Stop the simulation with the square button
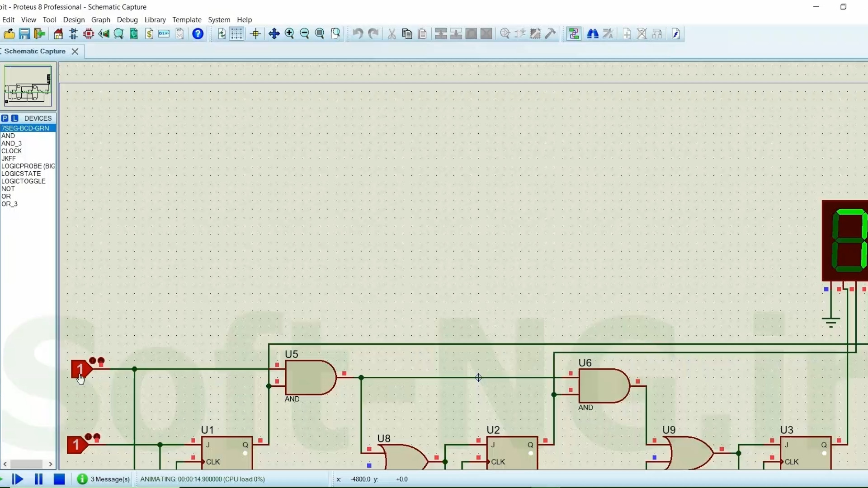The height and width of the screenshot is (488, 868). tap(59, 479)
